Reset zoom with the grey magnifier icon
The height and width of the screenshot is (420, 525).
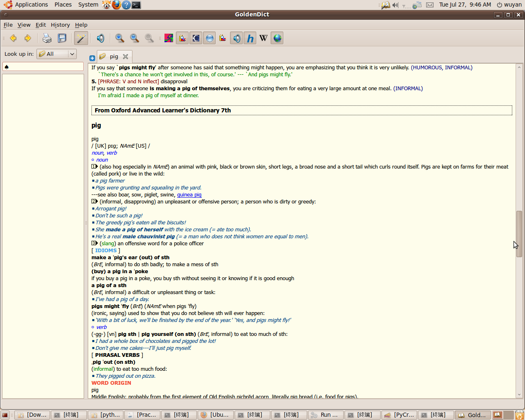(x=149, y=38)
